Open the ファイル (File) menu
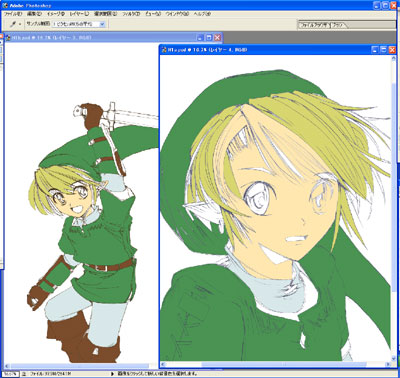Screen dimensions: 400x378 click(13, 14)
